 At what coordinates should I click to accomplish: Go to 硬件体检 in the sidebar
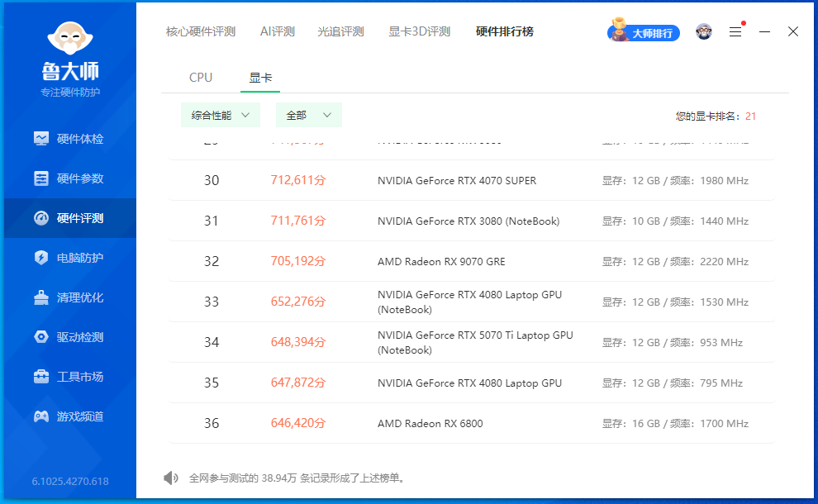[80, 139]
